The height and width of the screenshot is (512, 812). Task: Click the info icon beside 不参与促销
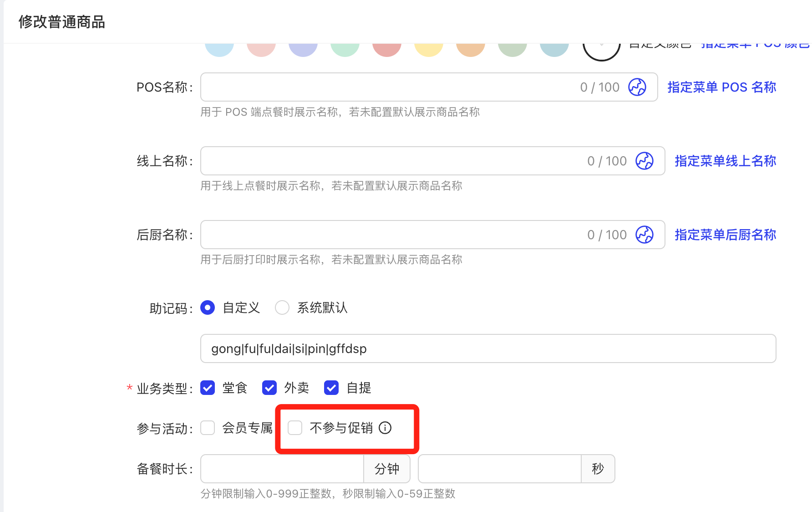(x=385, y=428)
